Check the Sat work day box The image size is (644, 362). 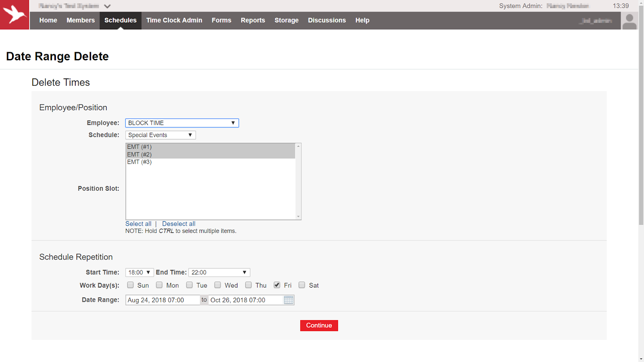[302, 285]
